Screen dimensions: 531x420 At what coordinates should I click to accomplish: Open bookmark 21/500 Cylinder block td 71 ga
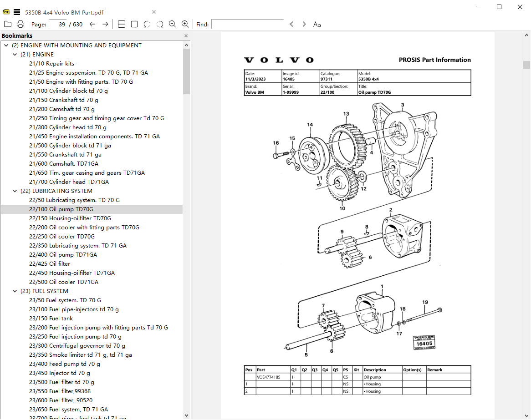point(70,146)
